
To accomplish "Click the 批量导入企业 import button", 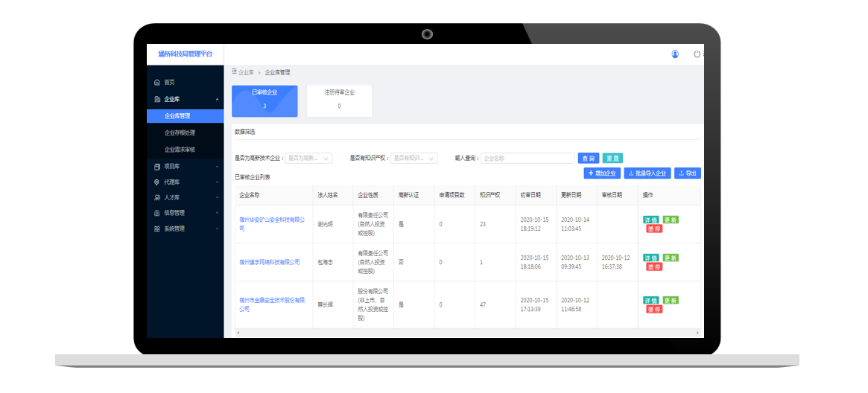I will (x=647, y=173).
